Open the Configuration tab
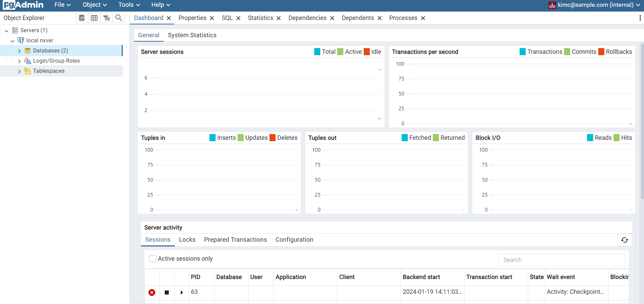Image resolution: width=644 pixels, height=304 pixels. 294,240
